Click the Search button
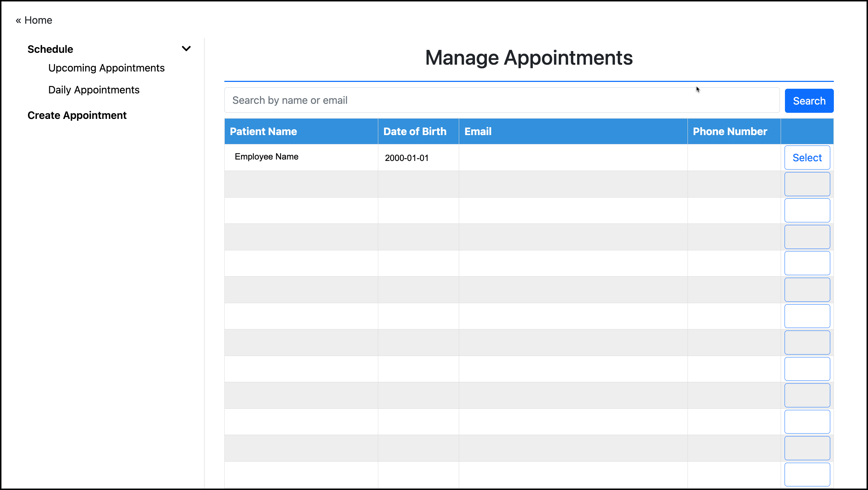This screenshot has width=868, height=490. click(809, 101)
